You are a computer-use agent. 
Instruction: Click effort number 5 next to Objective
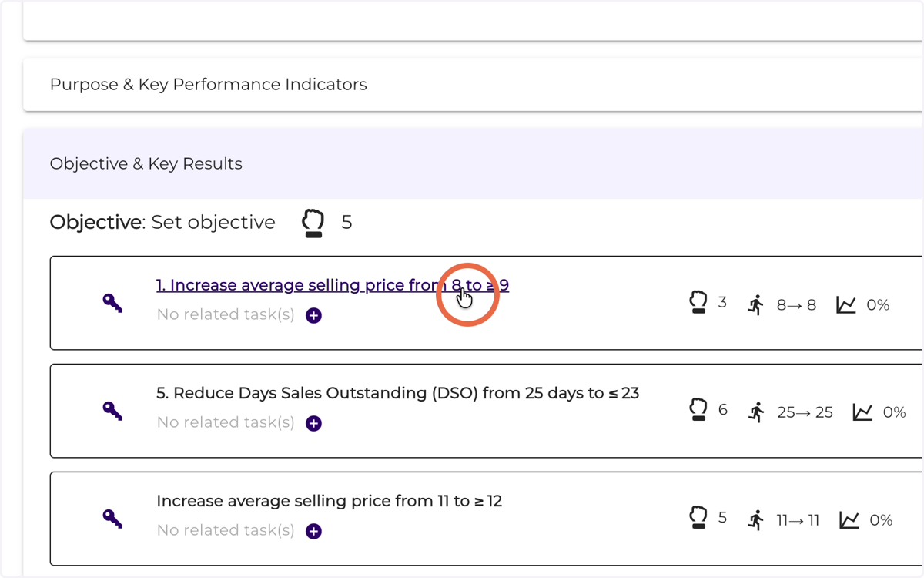(346, 223)
